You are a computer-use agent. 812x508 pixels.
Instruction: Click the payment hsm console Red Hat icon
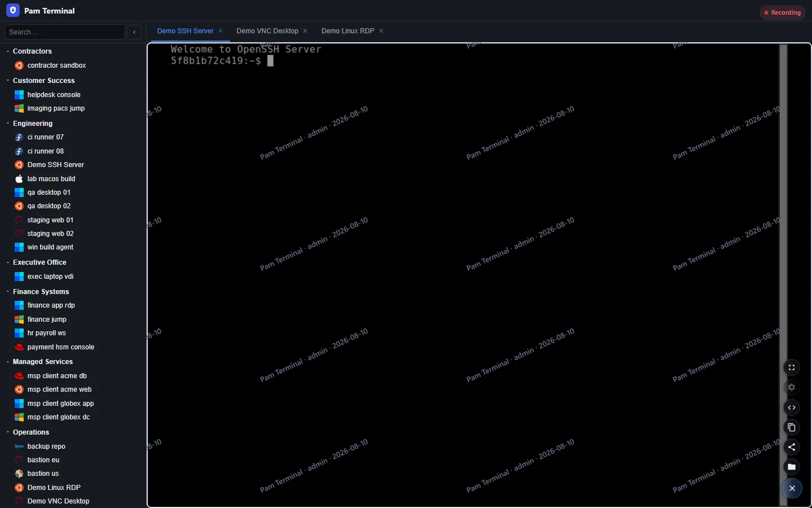point(19,347)
